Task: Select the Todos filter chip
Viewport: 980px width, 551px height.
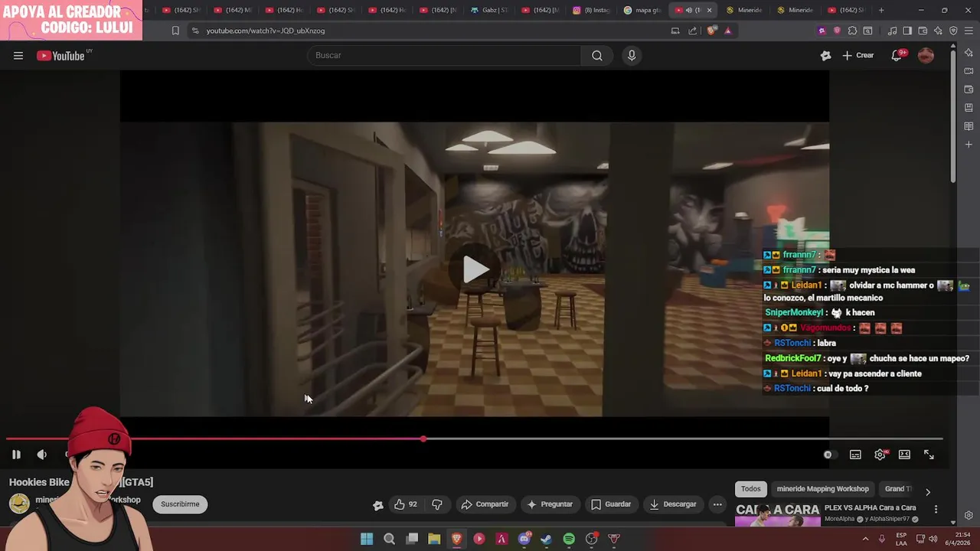Action: (x=751, y=489)
